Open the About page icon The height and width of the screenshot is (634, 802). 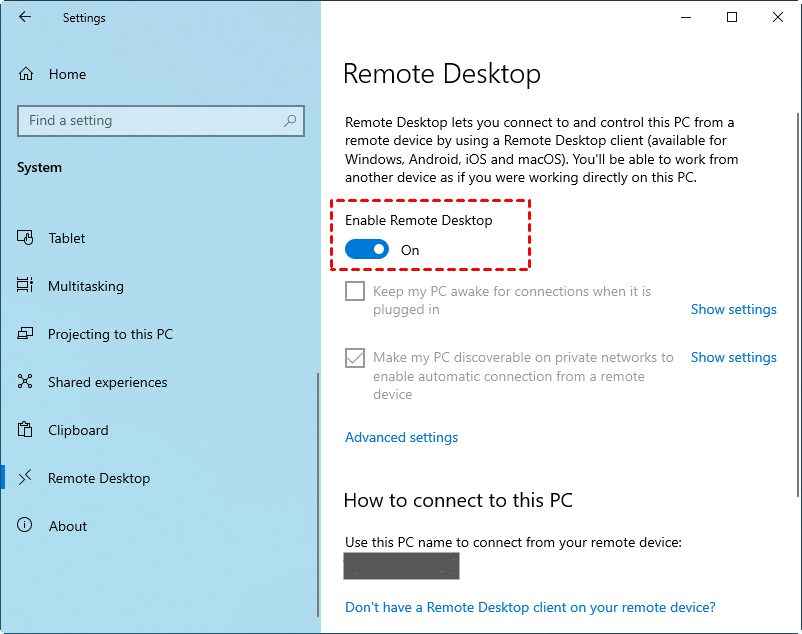pyautogui.click(x=24, y=526)
